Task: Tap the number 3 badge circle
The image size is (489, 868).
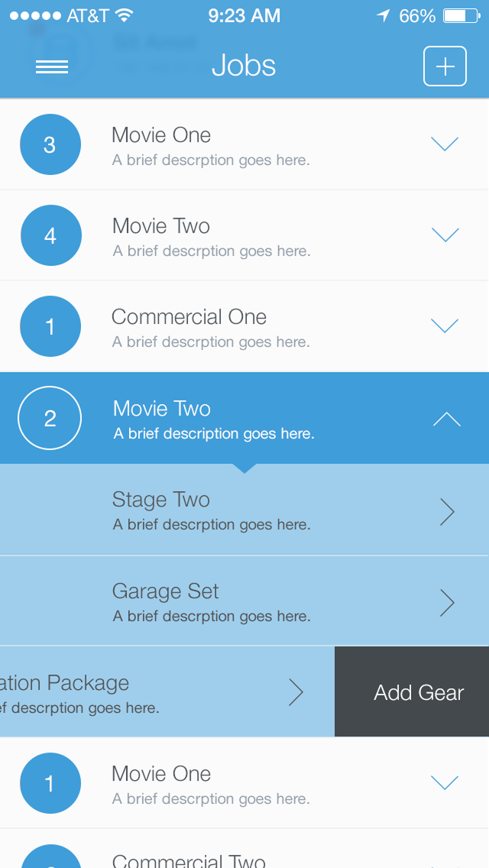Action: pyautogui.click(x=50, y=144)
